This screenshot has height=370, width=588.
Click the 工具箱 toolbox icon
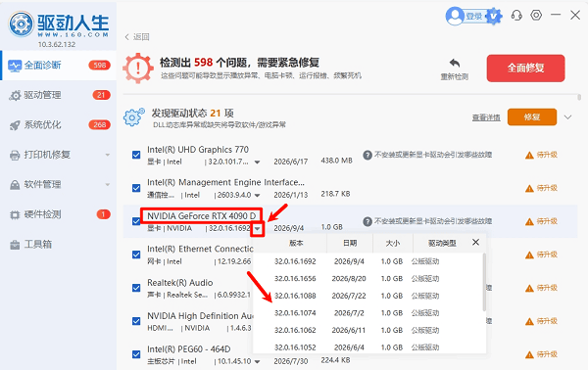(x=15, y=245)
